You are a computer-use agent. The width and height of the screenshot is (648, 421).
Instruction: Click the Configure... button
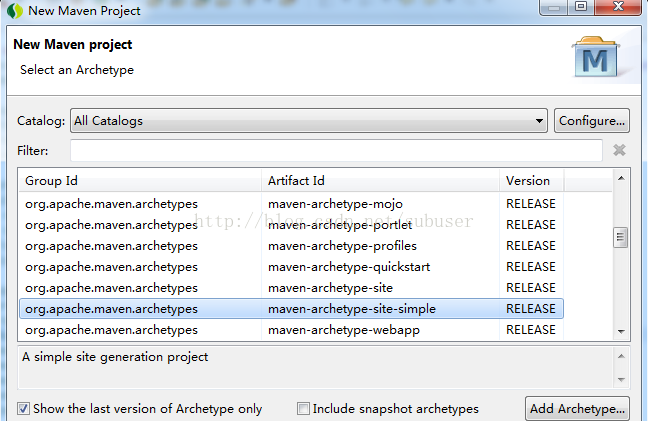tap(592, 121)
